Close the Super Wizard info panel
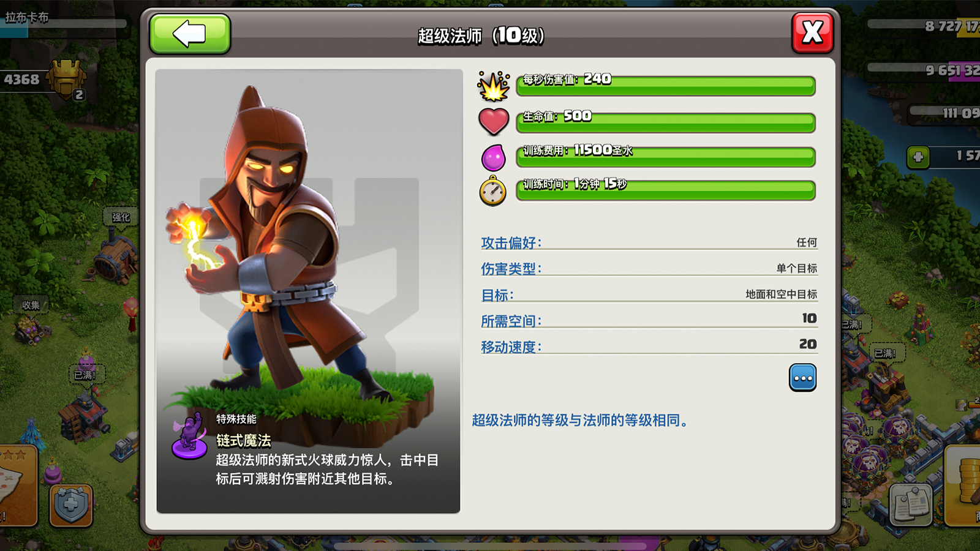The height and width of the screenshot is (551, 980). pyautogui.click(x=812, y=32)
